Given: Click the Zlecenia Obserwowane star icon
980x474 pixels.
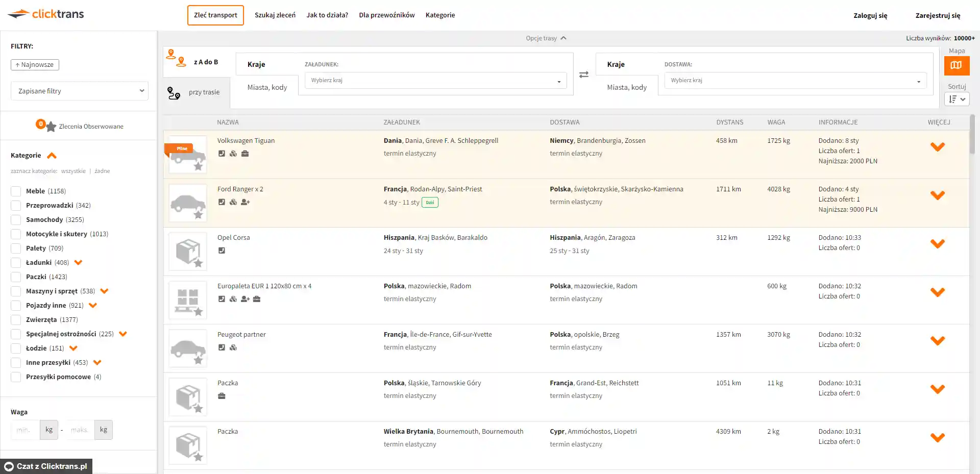Looking at the screenshot, I should pos(51,127).
